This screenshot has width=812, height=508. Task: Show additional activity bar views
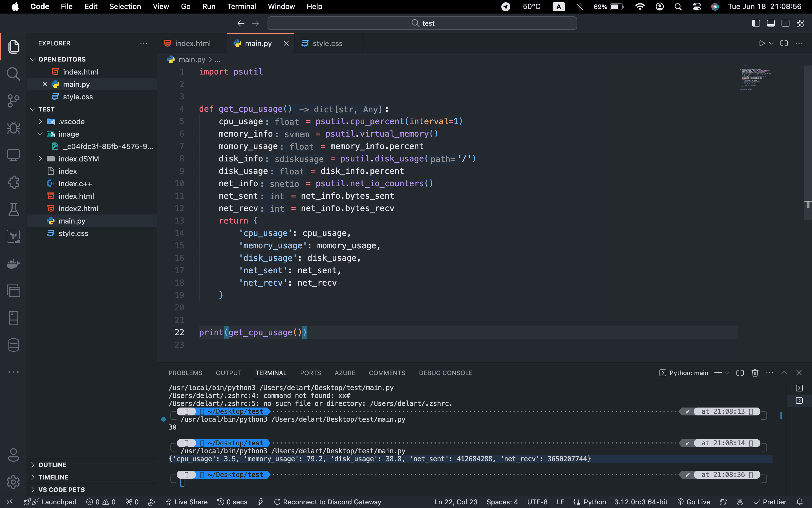tap(14, 372)
